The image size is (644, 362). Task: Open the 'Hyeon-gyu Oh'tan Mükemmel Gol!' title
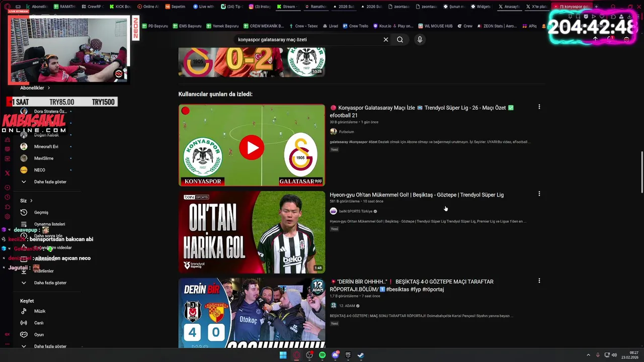click(417, 195)
